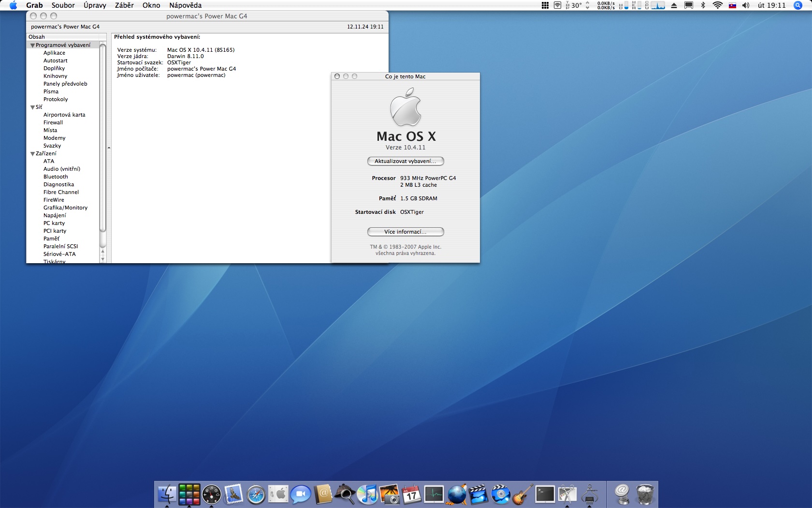This screenshot has width=812, height=508.
Task: Open the Grab application menu
Action: tap(34, 5)
